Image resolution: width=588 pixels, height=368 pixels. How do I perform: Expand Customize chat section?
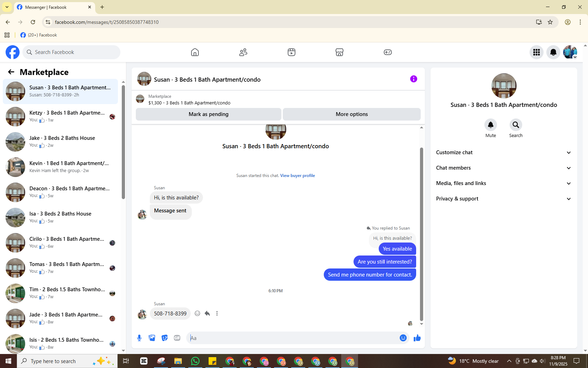[x=504, y=152]
